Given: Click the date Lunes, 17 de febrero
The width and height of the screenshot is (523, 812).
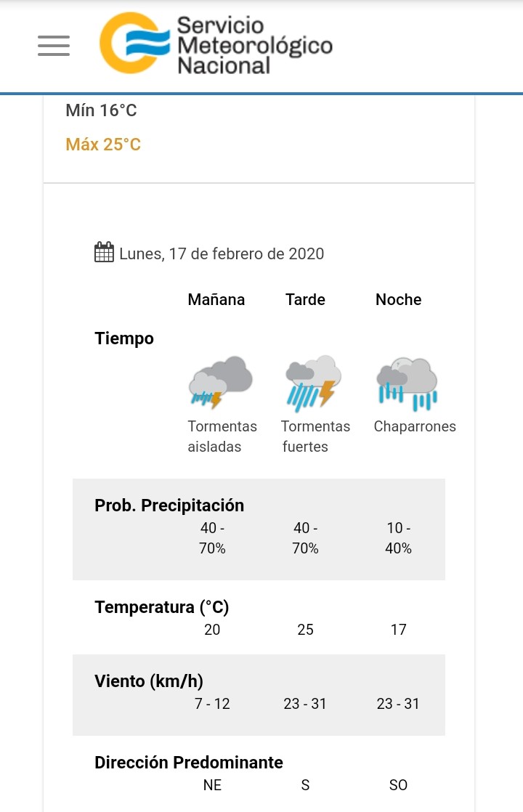Looking at the screenshot, I should click(222, 254).
